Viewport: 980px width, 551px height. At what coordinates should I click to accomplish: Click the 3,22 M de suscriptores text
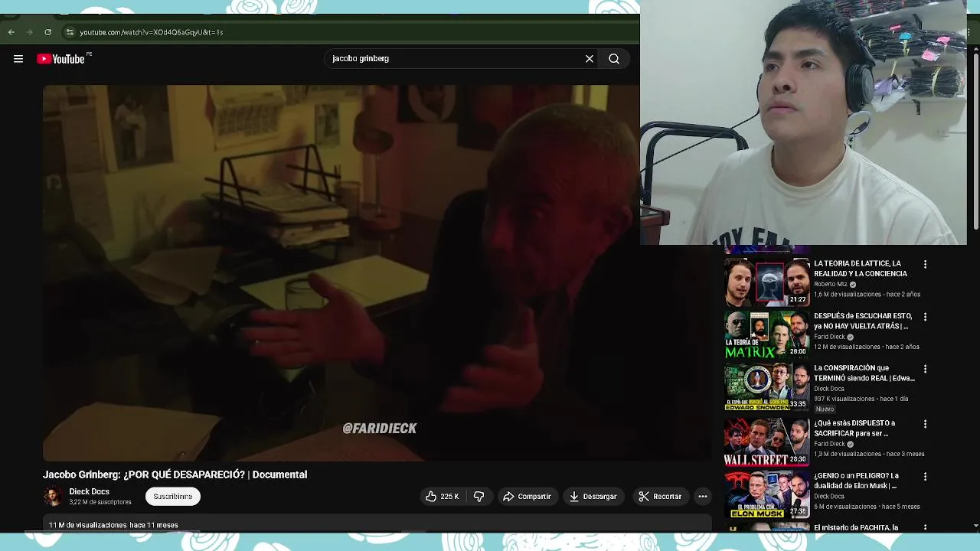[x=100, y=502]
